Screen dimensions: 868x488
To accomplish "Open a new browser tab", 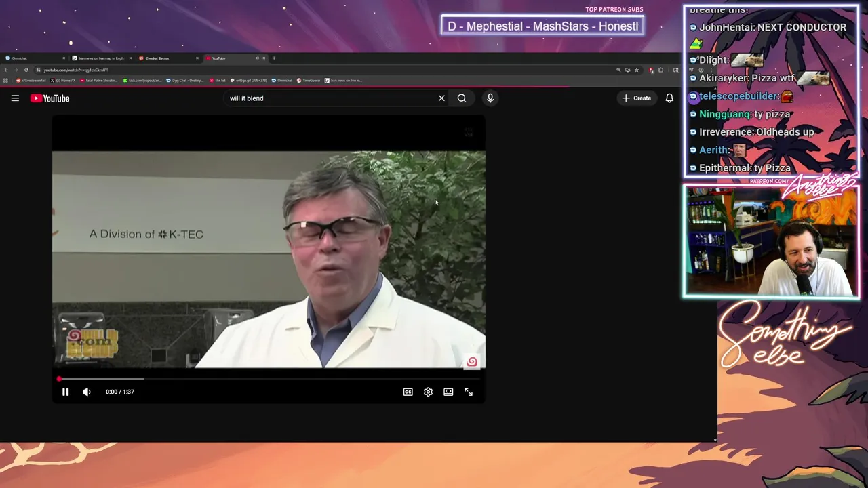I will tap(274, 58).
